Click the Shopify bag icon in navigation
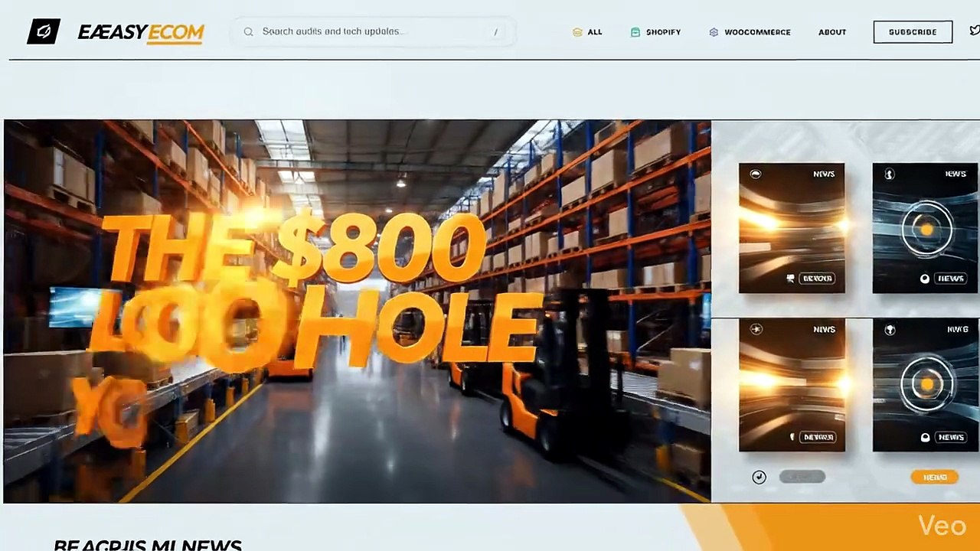Screen dimensions: 980x551 tap(635, 32)
